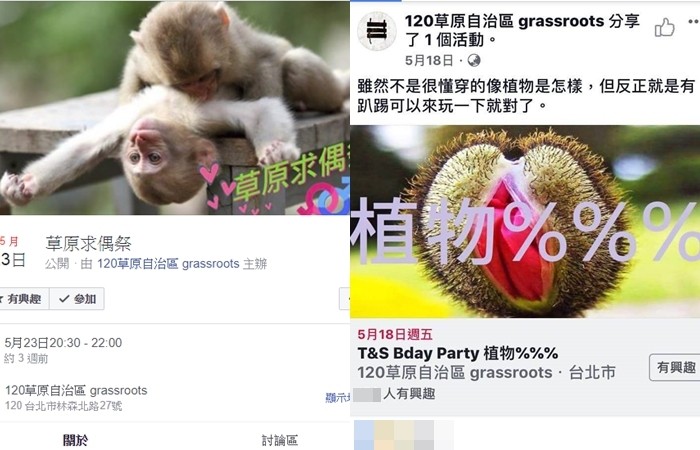Click the globe public privacy icon

click(x=474, y=60)
